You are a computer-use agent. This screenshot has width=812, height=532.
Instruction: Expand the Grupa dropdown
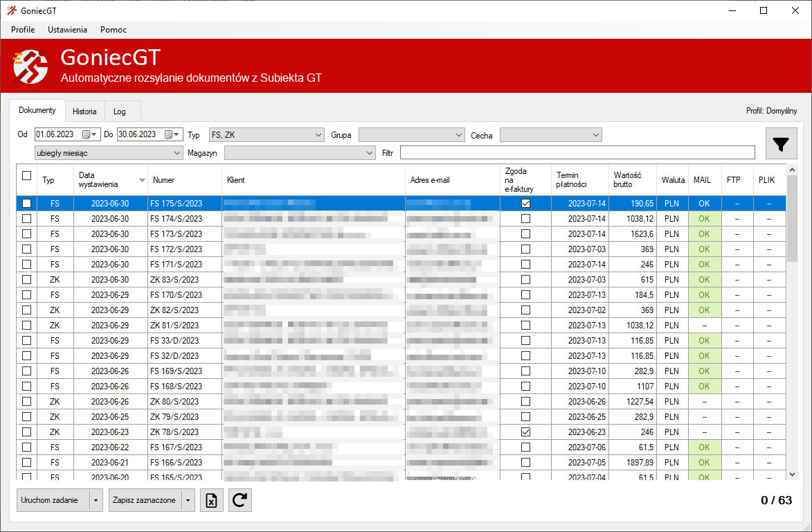(411, 135)
